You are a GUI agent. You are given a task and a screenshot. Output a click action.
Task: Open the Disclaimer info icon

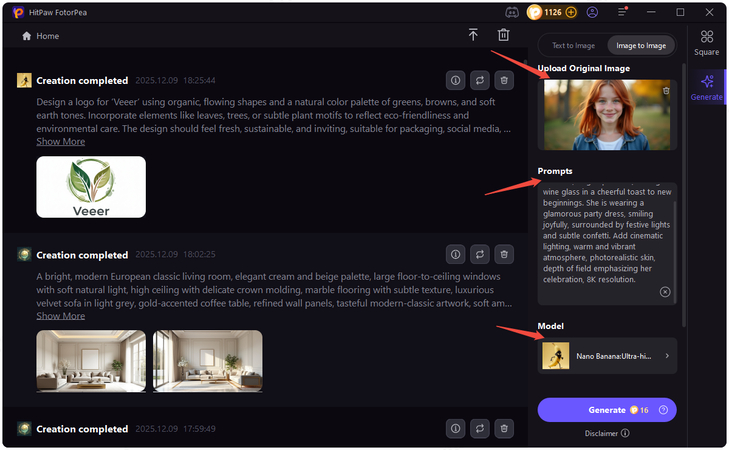625,433
